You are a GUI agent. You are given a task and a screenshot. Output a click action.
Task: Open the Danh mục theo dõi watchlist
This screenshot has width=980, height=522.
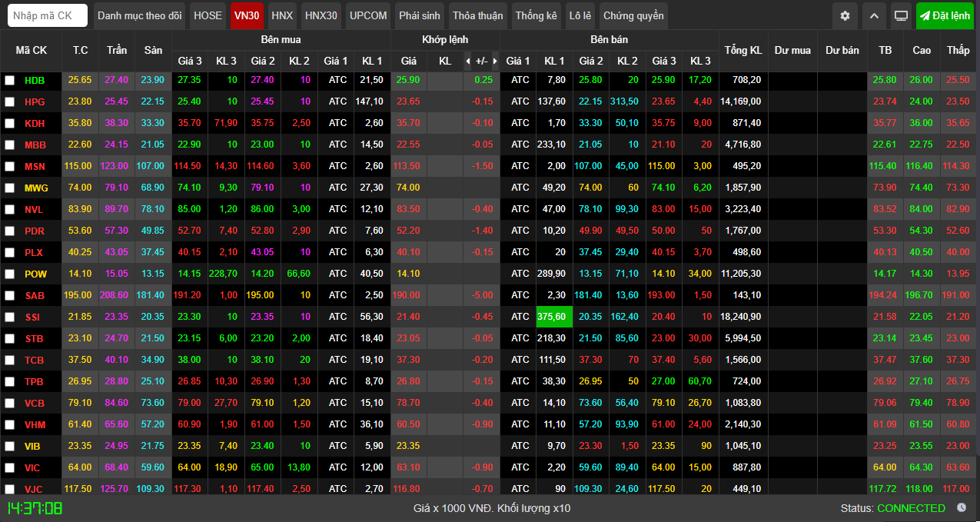click(x=140, y=15)
